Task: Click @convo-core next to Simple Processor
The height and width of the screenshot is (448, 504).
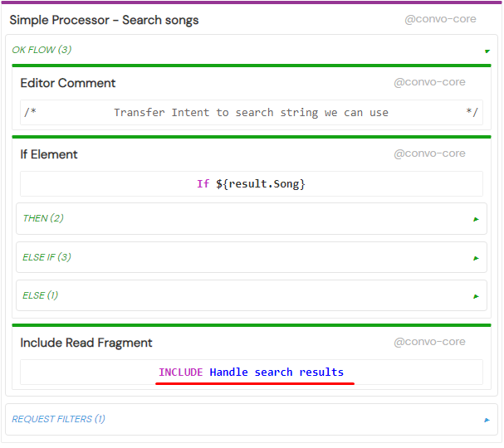Action: click(x=440, y=19)
